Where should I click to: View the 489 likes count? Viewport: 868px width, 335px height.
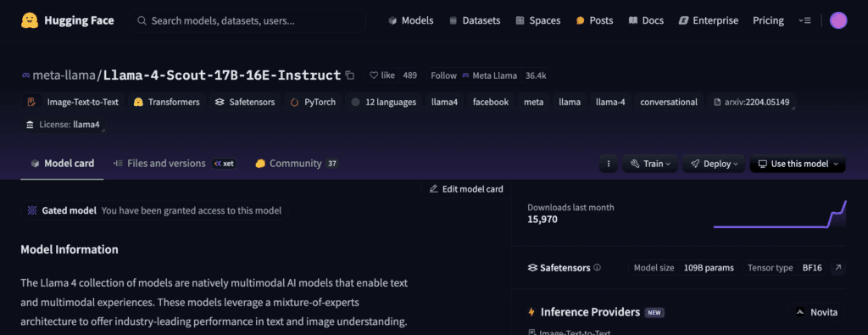click(x=409, y=75)
